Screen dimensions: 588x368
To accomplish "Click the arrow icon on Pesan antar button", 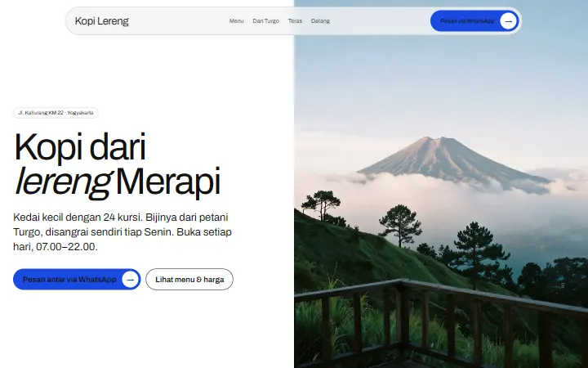I will coord(130,280).
